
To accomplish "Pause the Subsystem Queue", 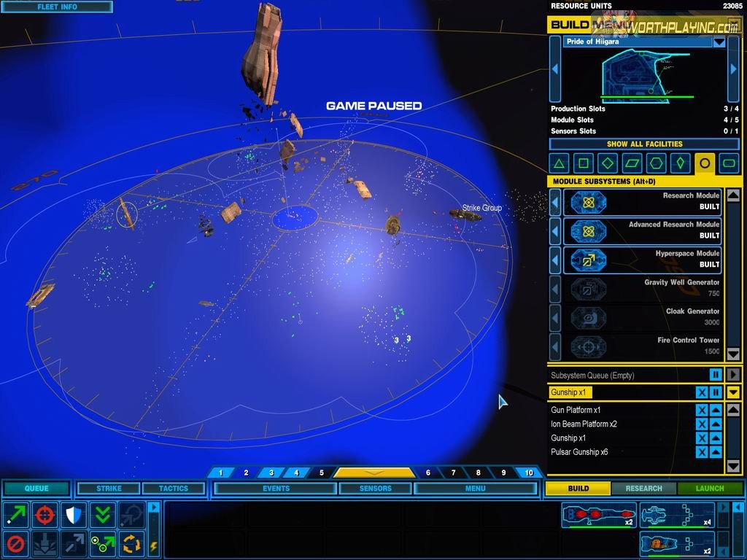I will tap(716, 375).
